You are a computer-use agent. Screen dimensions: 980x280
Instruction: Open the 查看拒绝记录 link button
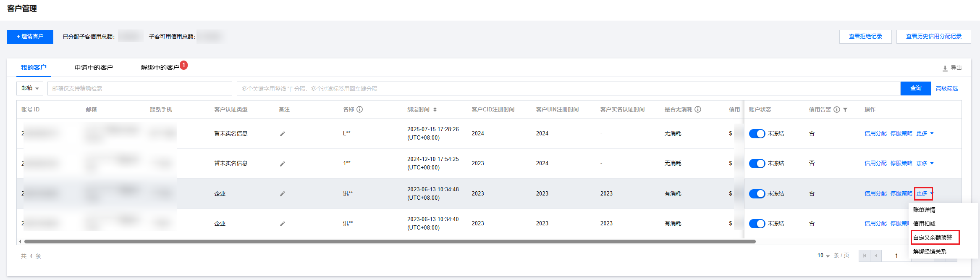pos(865,37)
